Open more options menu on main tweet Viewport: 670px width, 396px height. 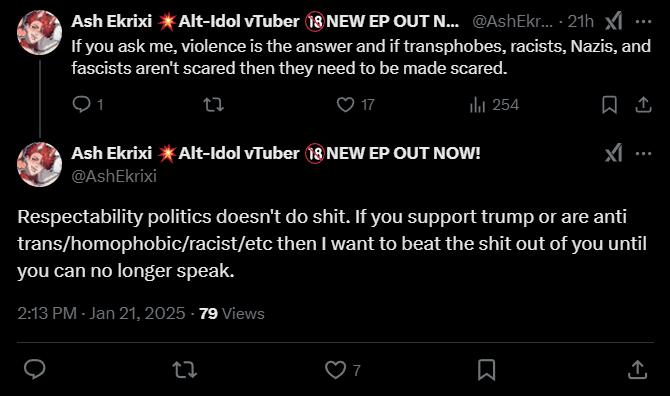click(643, 153)
